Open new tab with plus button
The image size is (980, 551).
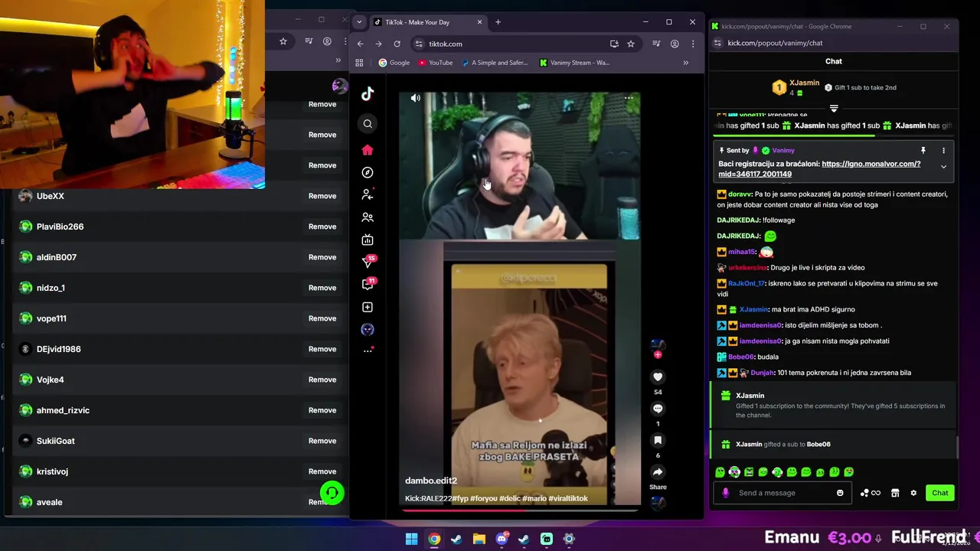pos(498,22)
